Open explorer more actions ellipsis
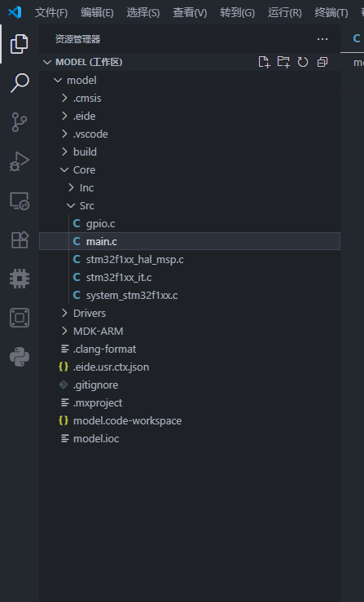Screen dimensions: 364x602 pos(322,39)
